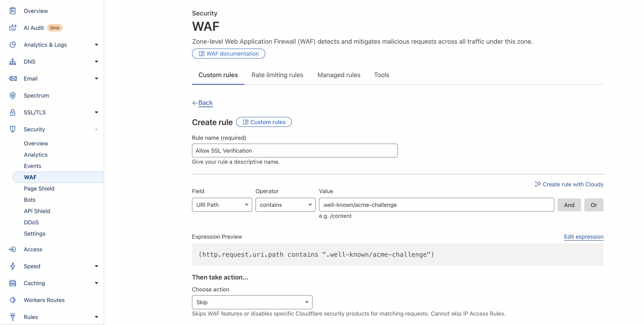Click the SSL/TLS padlock icon

(13, 112)
